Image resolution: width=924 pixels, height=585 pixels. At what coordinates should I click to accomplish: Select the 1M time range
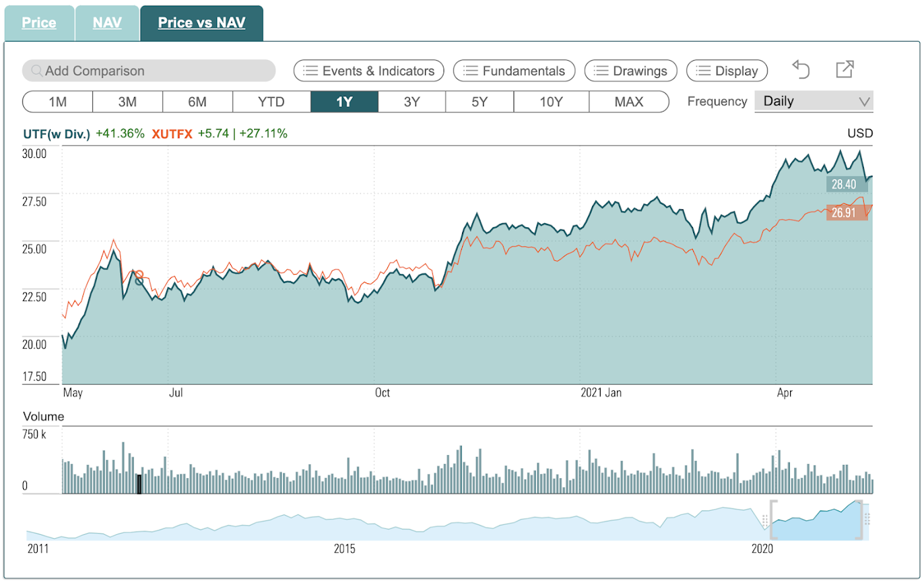click(57, 102)
